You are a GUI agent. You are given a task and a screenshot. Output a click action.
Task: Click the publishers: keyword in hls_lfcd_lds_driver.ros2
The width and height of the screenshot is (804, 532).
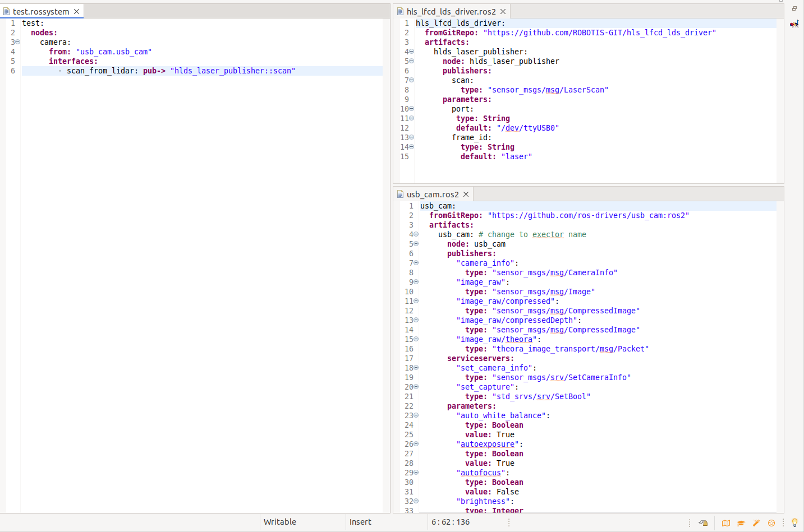[x=467, y=71]
